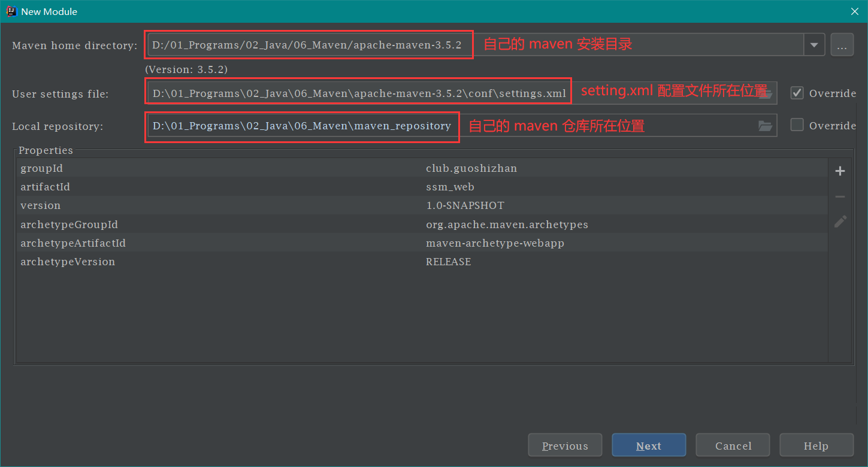The height and width of the screenshot is (467, 868).
Task: Open the Maven home browse ellipsis button
Action: click(842, 46)
